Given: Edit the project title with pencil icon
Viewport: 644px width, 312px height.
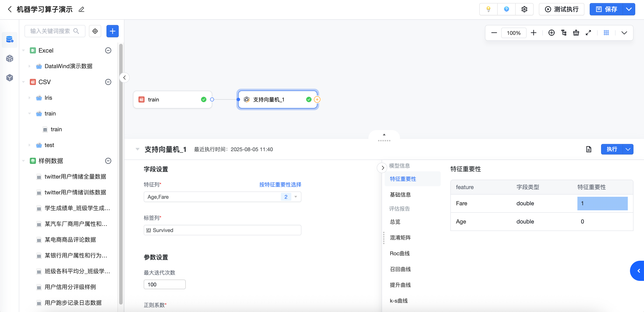Looking at the screenshot, I should click(x=81, y=9).
